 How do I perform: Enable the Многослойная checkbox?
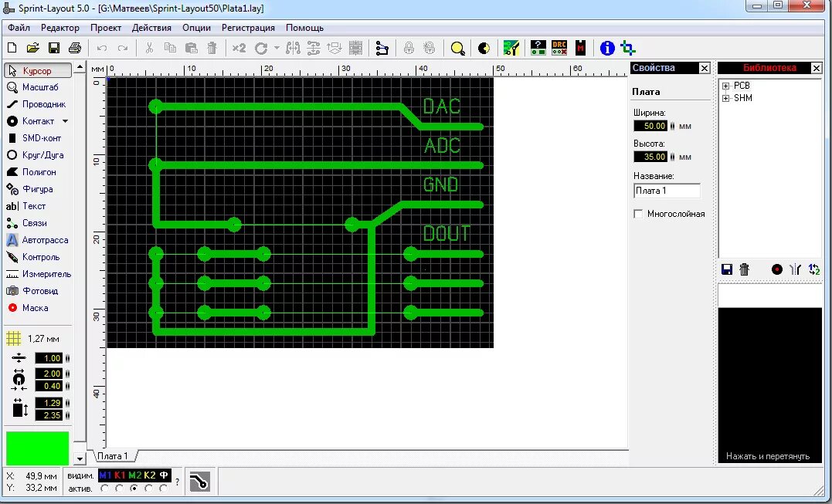click(x=638, y=214)
